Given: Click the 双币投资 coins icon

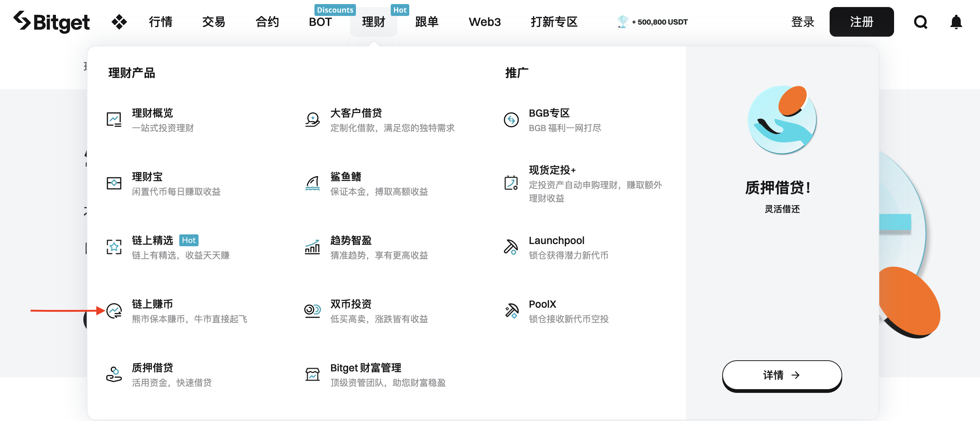Looking at the screenshot, I should [312, 311].
